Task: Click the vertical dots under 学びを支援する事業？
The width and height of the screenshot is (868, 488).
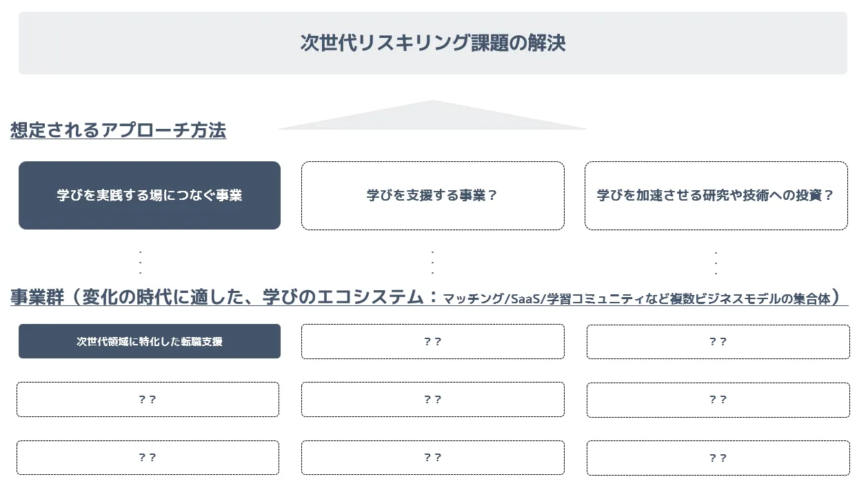Action: pyautogui.click(x=433, y=263)
